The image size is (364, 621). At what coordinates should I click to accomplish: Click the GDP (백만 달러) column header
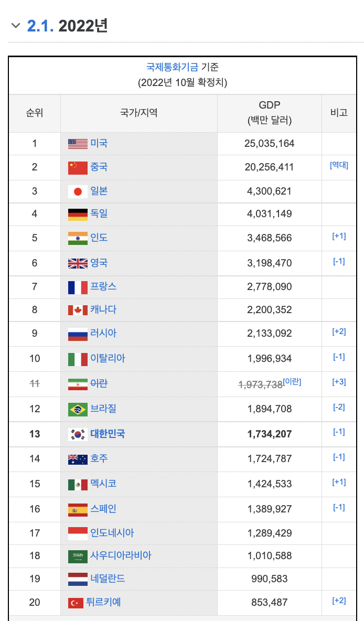[x=269, y=112]
